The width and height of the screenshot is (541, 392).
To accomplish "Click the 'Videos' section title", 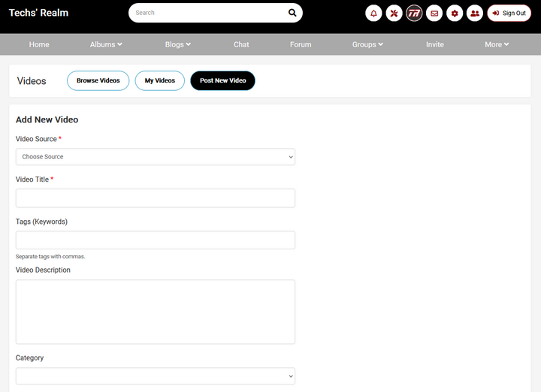I will point(32,81).
